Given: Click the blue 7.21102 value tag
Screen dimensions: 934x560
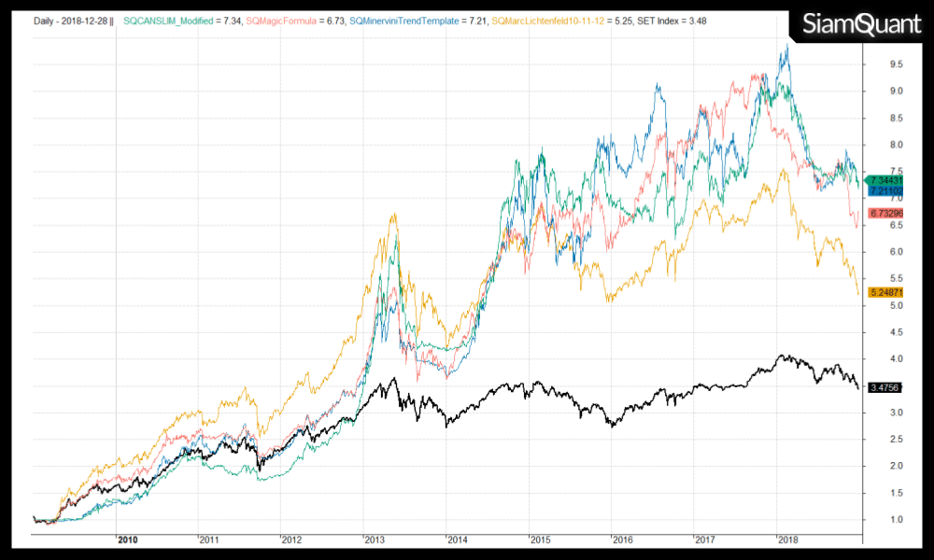Looking at the screenshot, I should pos(884,190).
